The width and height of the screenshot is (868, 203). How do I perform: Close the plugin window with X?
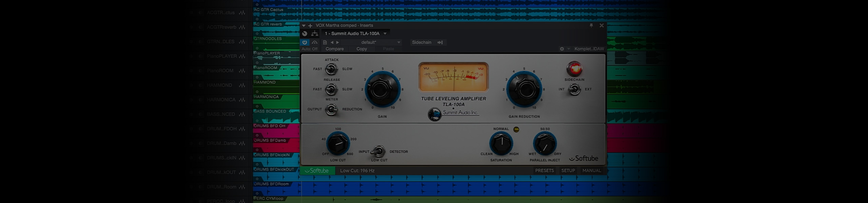[x=601, y=25]
